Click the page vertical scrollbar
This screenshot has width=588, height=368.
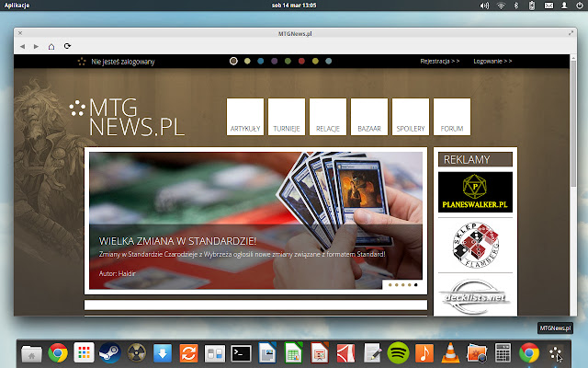click(x=573, y=122)
